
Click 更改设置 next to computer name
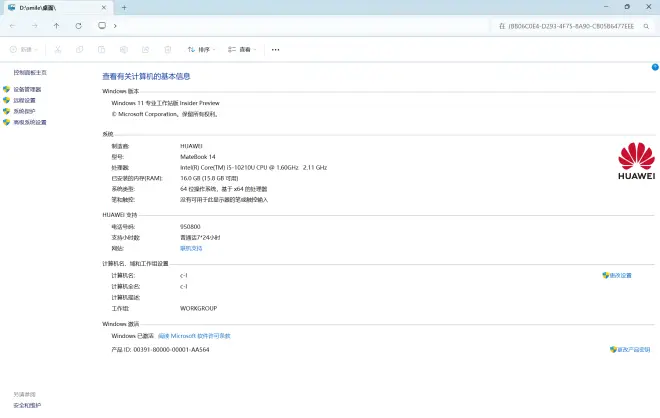(620, 275)
